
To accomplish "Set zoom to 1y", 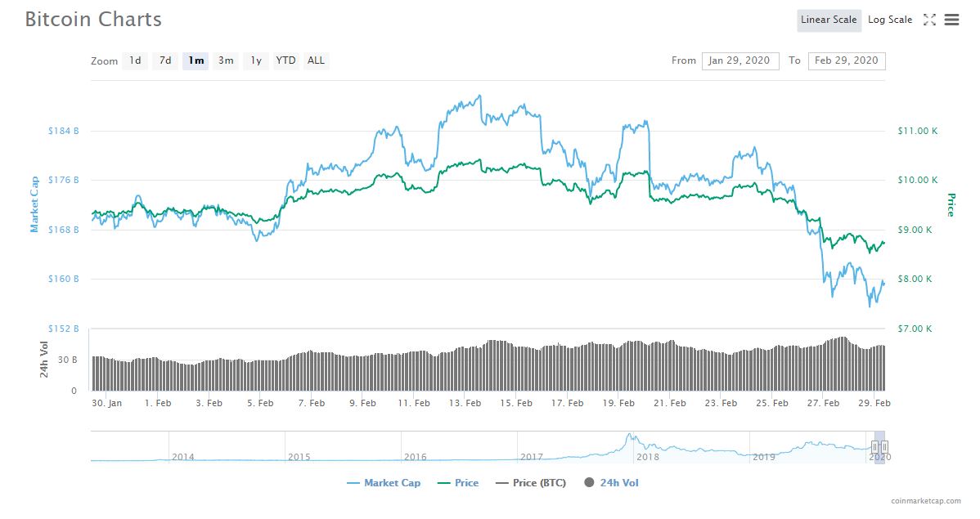I will tap(256, 60).
